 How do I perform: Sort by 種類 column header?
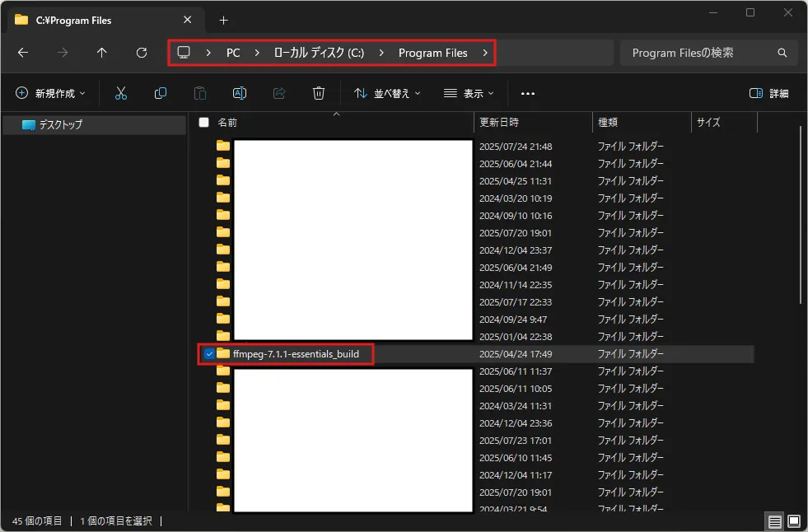608,122
